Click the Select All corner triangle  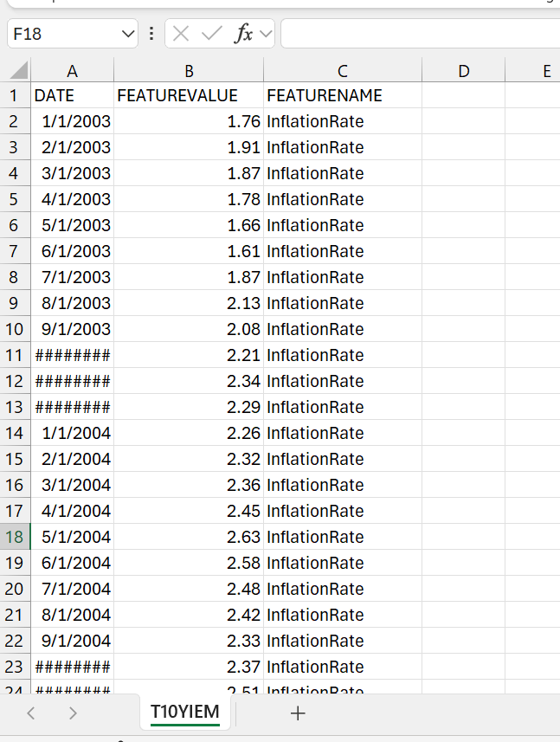[x=16, y=71]
